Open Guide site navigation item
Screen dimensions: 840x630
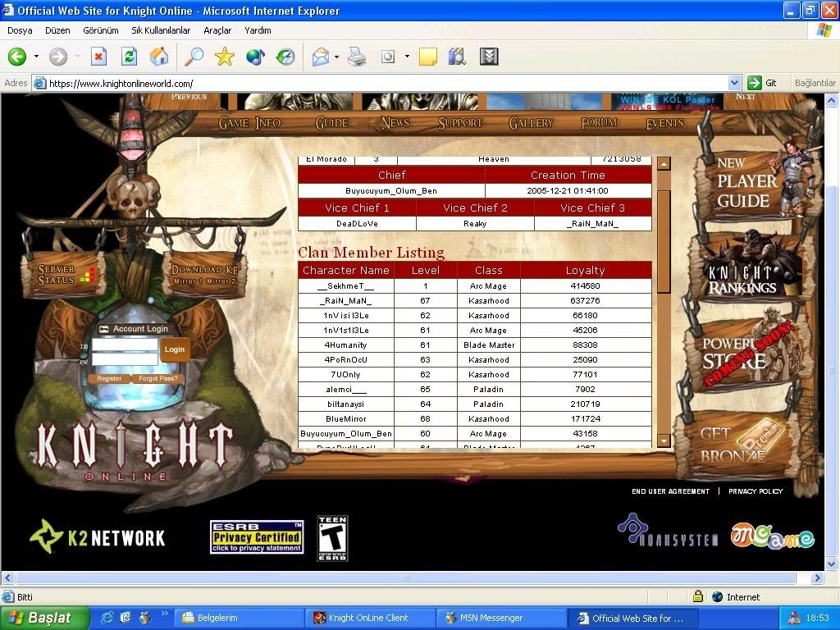(331, 123)
